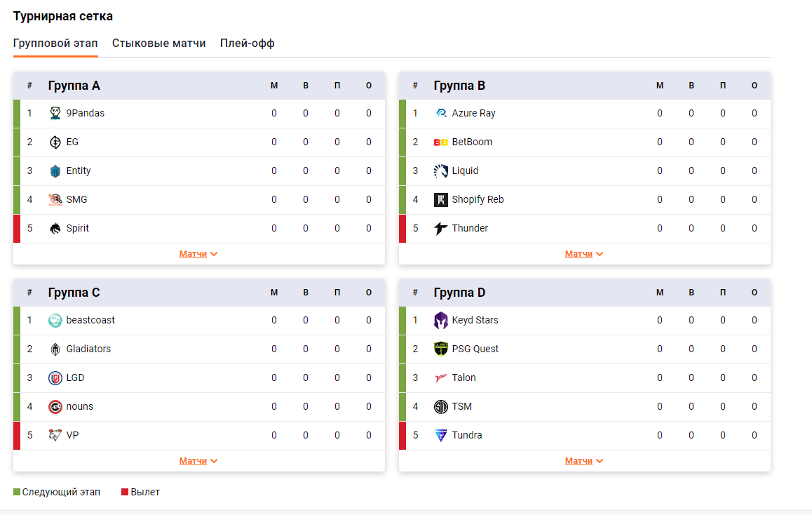Click the TSM team logo
The width and height of the screenshot is (812, 515).
point(440,406)
